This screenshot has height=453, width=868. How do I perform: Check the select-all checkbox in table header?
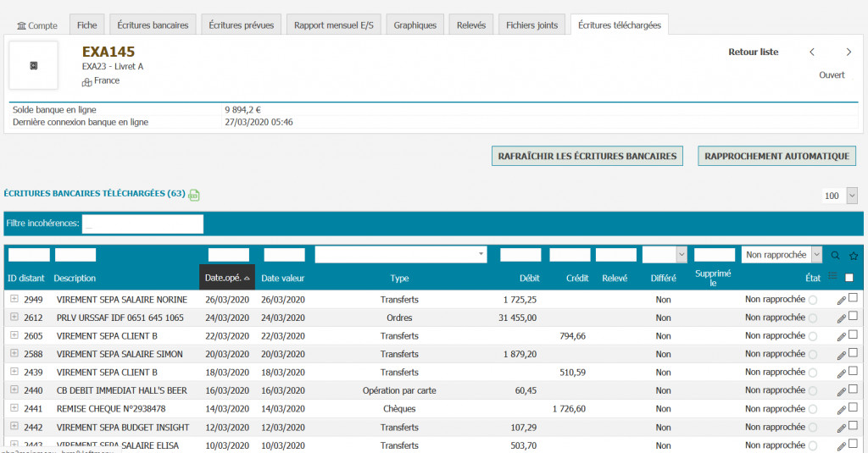pos(849,277)
